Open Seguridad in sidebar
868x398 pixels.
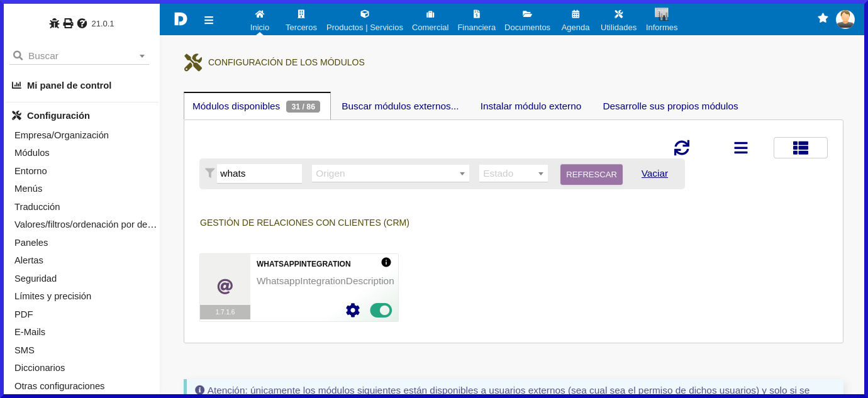tap(36, 279)
